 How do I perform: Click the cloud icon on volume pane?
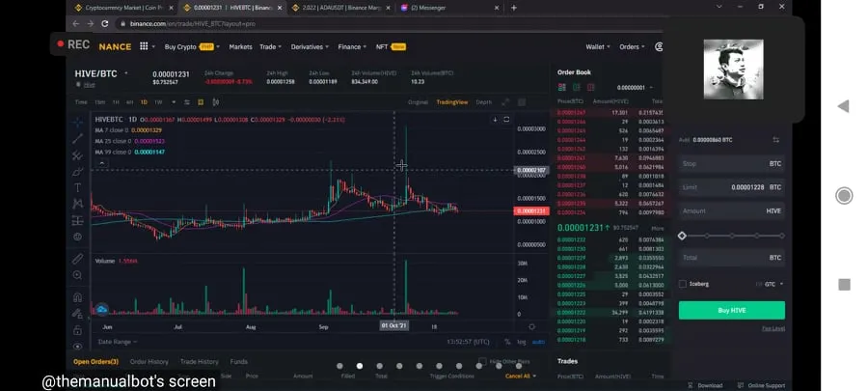(x=102, y=310)
